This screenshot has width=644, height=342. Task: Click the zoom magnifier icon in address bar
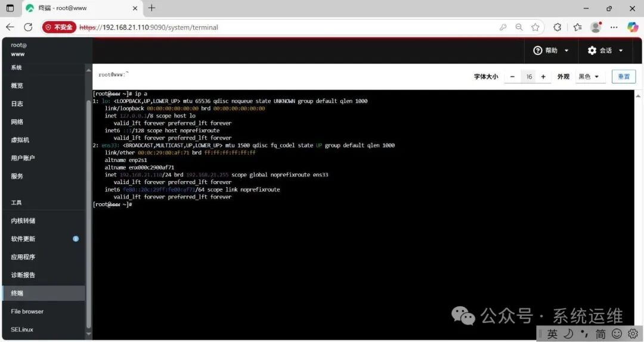click(x=519, y=27)
